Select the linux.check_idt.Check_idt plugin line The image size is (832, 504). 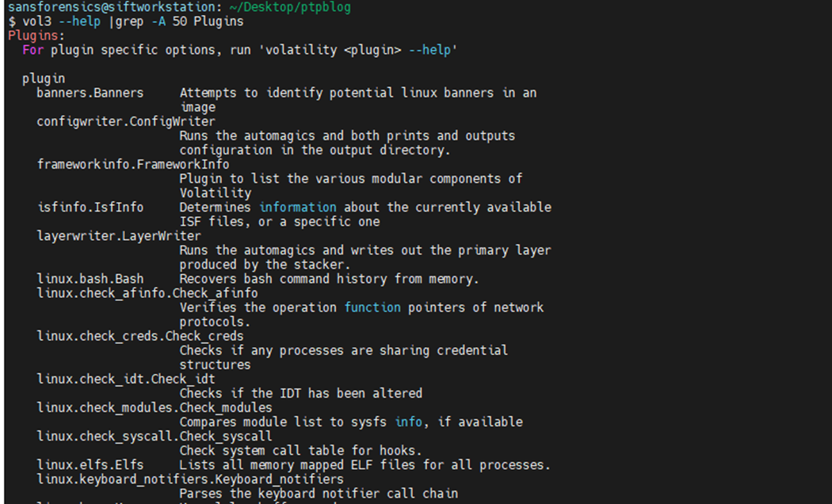(126, 380)
